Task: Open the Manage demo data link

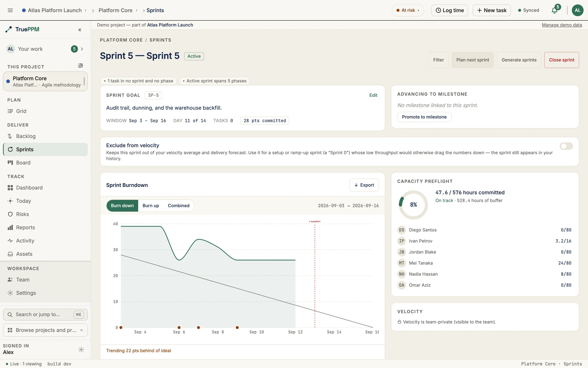Action: (x=562, y=25)
